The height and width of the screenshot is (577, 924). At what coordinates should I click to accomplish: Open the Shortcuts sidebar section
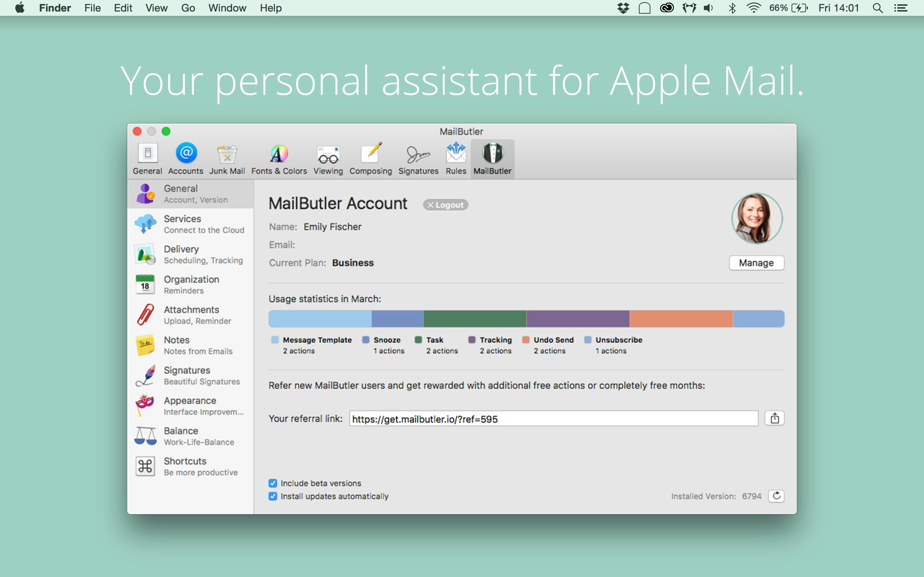[190, 466]
